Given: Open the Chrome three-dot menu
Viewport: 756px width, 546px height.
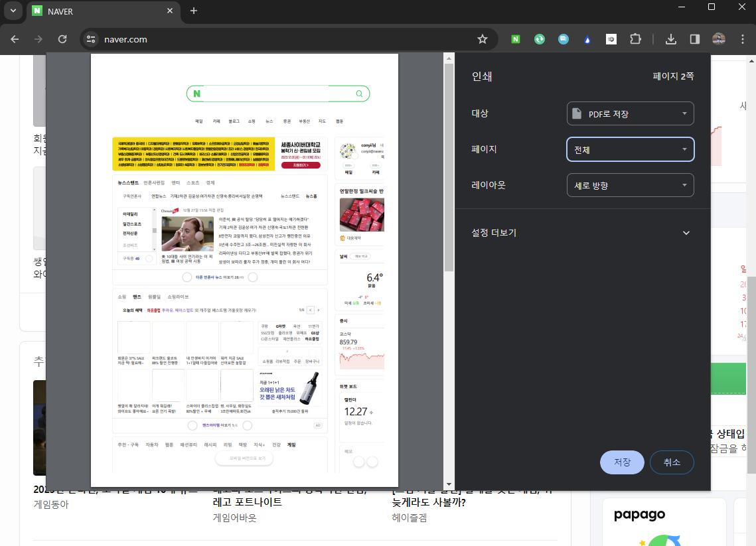Looking at the screenshot, I should (741, 39).
